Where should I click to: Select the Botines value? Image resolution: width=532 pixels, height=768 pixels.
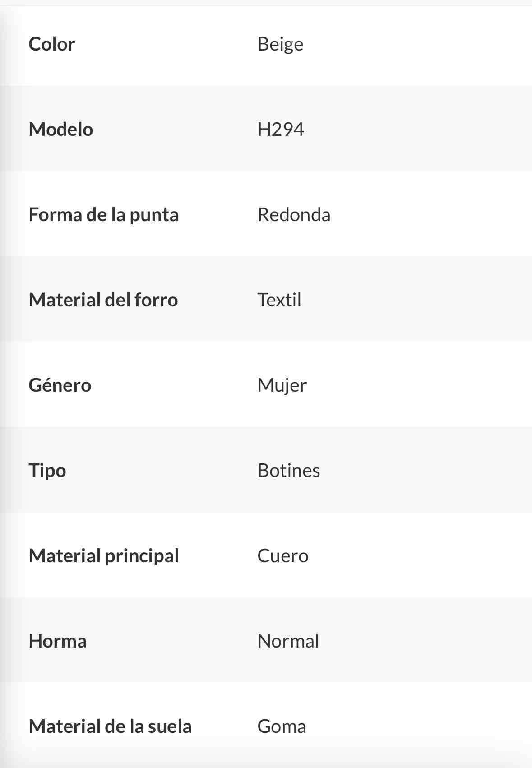point(289,471)
